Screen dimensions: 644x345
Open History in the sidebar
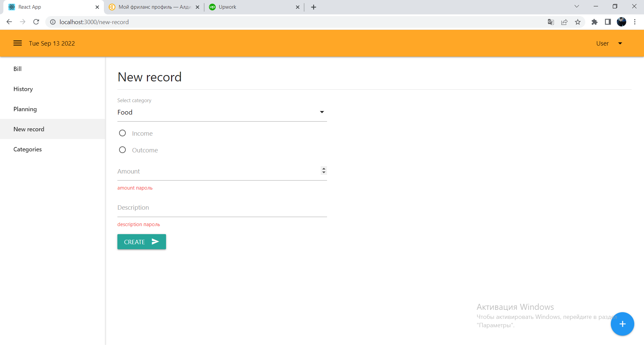pos(53,89)
